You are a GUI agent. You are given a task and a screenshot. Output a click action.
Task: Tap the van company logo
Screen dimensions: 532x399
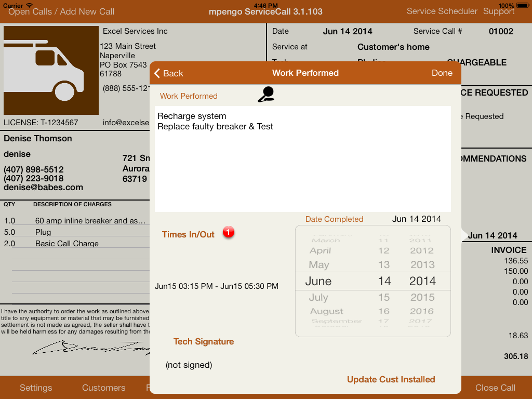[x=51, y=70]
